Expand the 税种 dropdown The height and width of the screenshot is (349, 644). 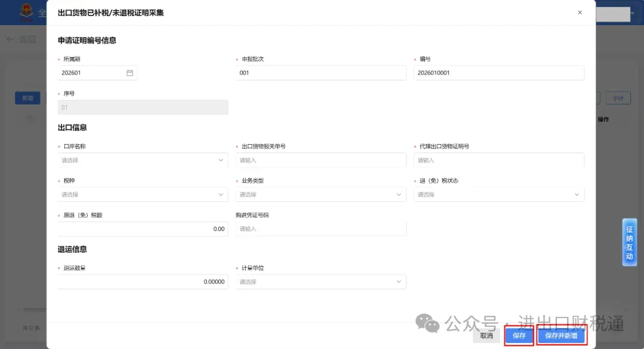[143, 194]
